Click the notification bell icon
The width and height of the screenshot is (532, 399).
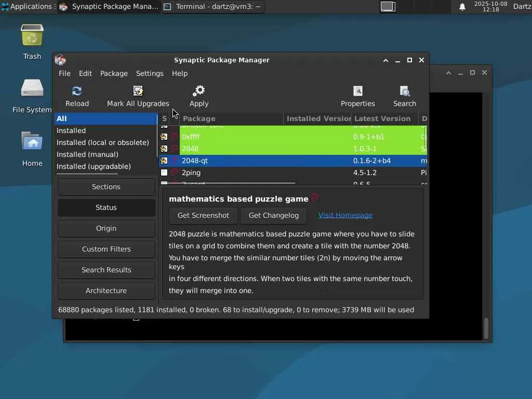462,7
